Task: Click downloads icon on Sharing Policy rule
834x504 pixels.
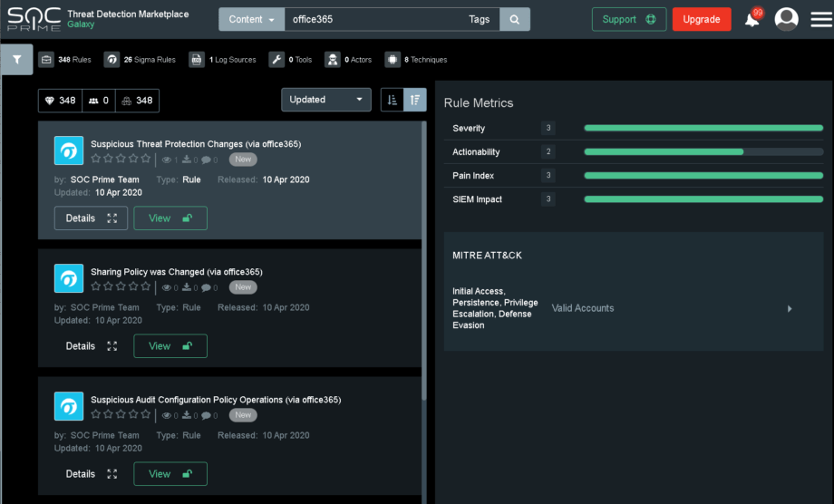Action: (187, 287)
